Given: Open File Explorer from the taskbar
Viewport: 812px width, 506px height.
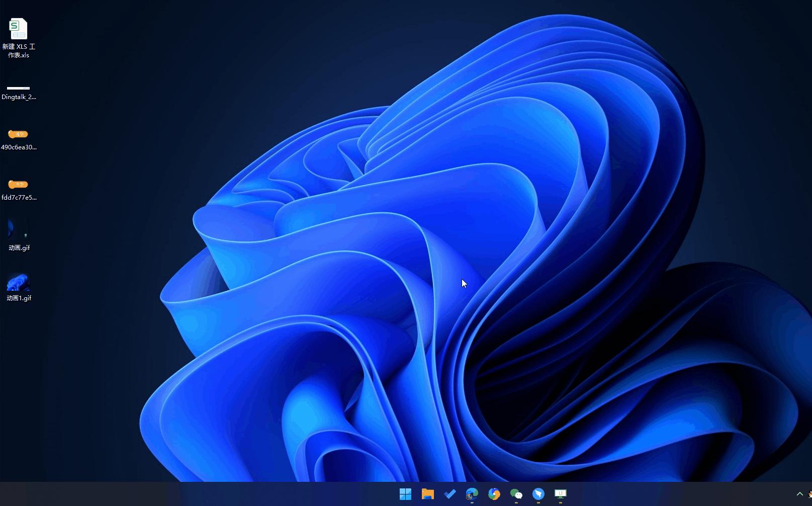Looking at the screenshot, I should click(427, 494).
